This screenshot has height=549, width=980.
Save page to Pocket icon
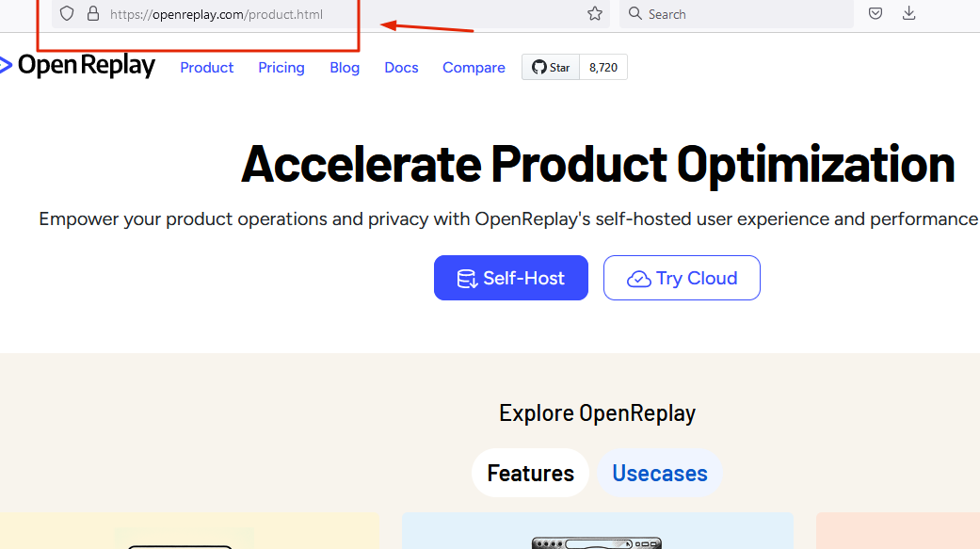tap(875, 14)
